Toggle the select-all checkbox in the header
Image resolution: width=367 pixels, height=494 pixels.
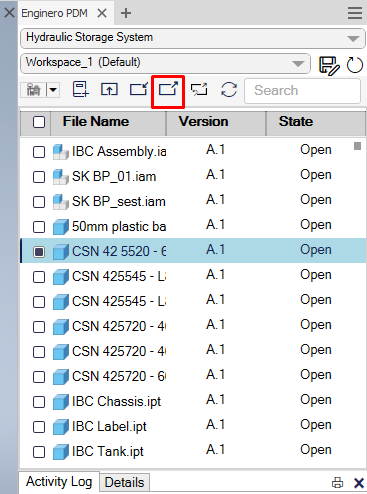pos(39,122)
